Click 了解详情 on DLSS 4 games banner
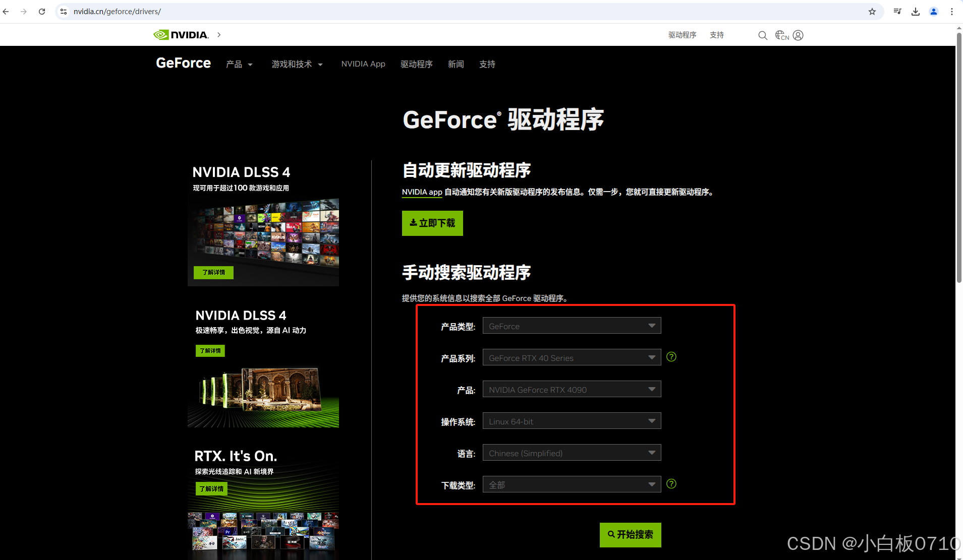This screenshot has height=560, width=963. click(214, 273)
